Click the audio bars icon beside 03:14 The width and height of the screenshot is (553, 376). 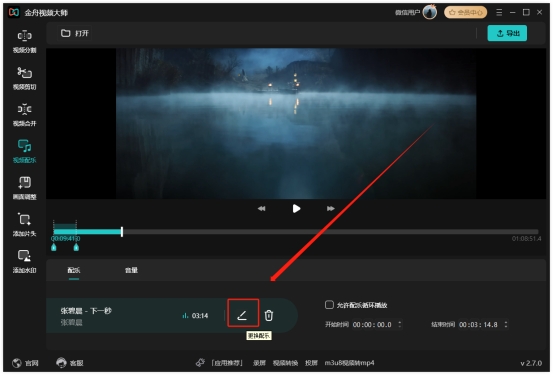coord(185,316)
